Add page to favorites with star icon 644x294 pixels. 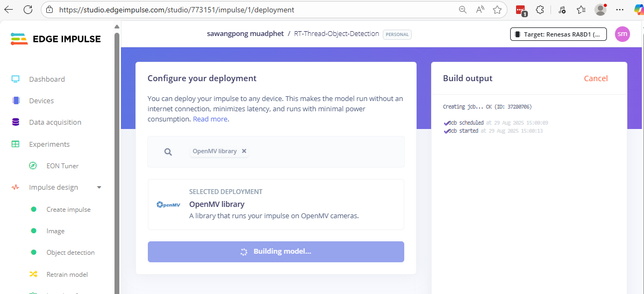pos(497,10)
